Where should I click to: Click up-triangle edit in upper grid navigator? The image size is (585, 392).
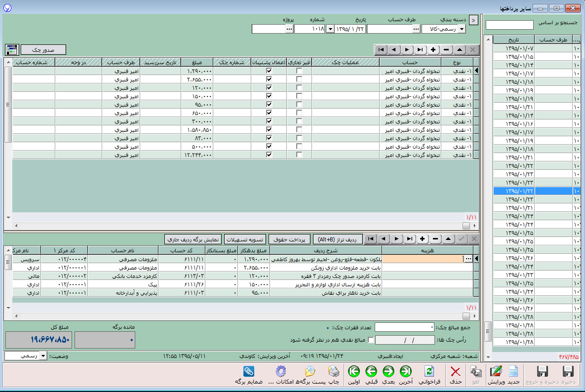click(459, 49)
